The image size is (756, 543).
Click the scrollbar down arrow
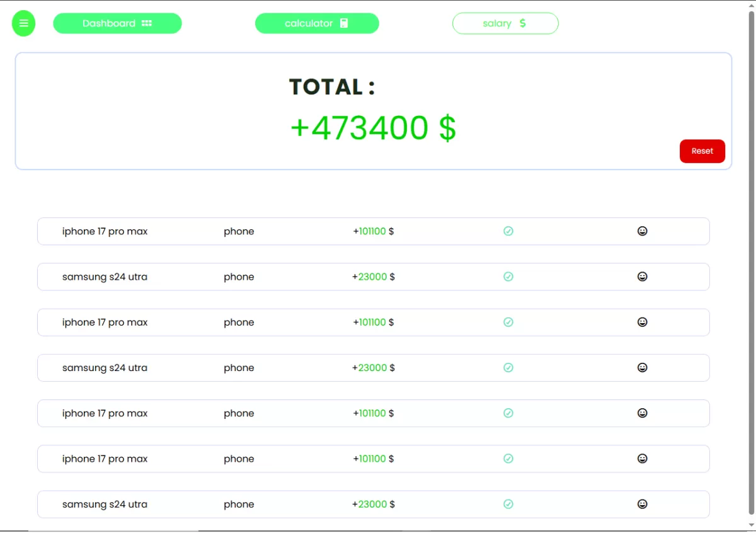coord(750,525)
